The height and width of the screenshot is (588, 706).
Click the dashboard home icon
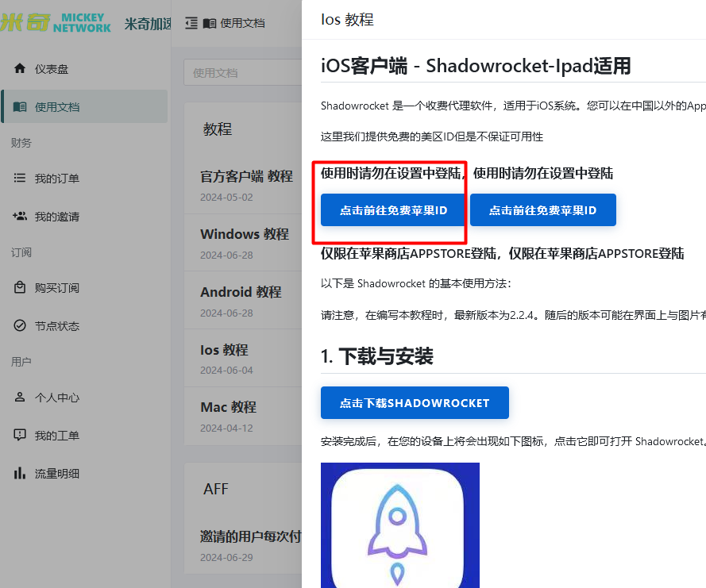pos(20,68)
